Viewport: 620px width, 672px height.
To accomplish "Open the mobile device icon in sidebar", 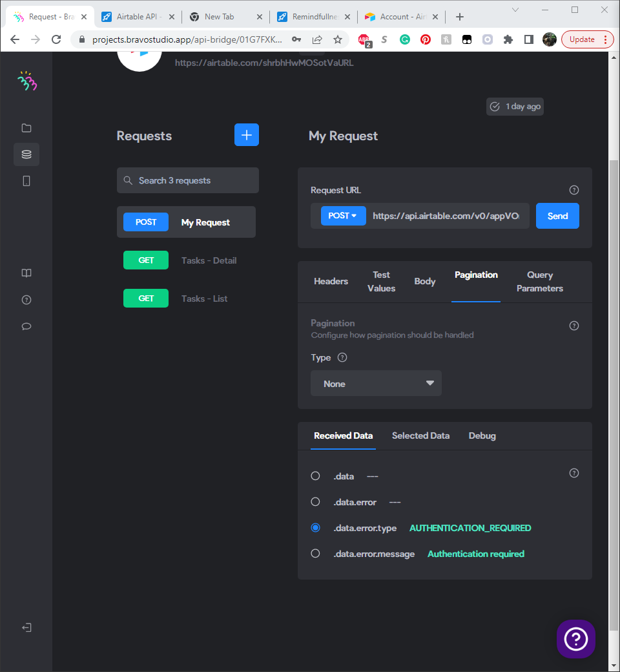I will click(x=26, y=181).
